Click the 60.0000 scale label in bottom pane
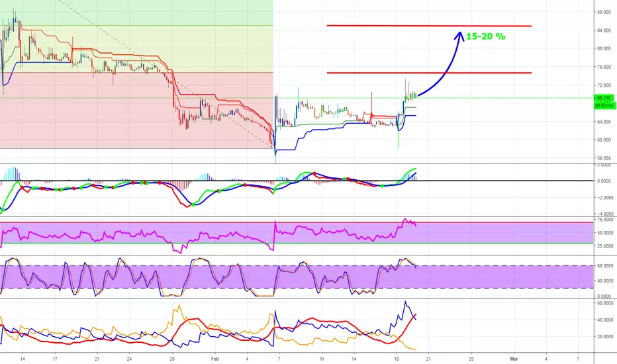617x364 pixels. (x=605, y=303)
